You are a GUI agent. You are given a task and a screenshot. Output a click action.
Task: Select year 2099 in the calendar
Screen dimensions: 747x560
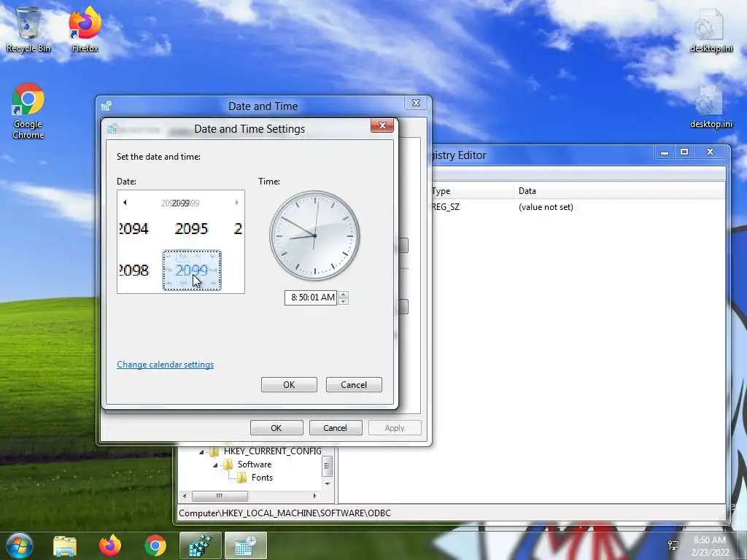pos(192,271)
